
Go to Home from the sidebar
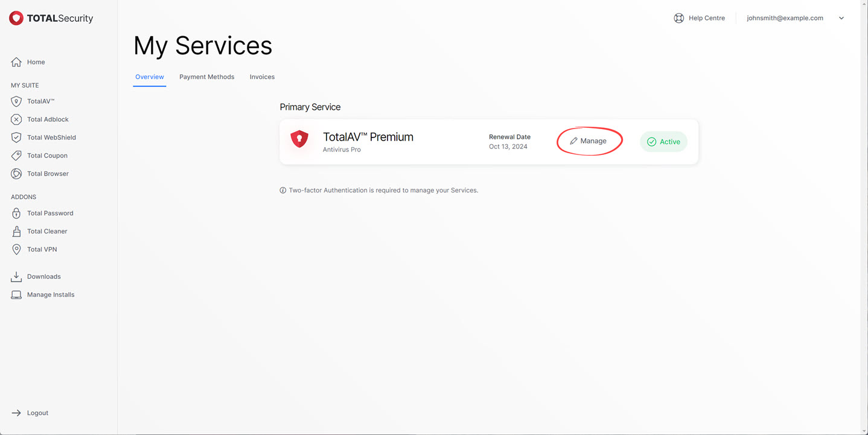(36, 62)
